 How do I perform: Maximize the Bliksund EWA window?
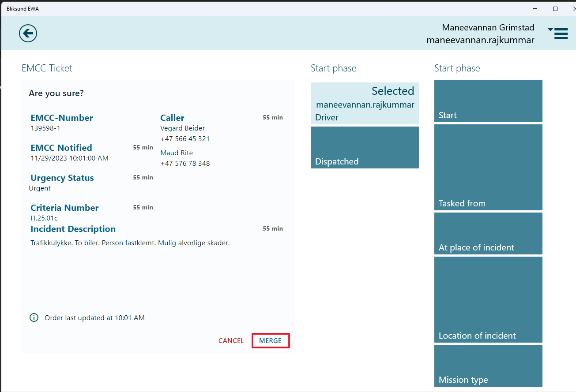point(555,8)
